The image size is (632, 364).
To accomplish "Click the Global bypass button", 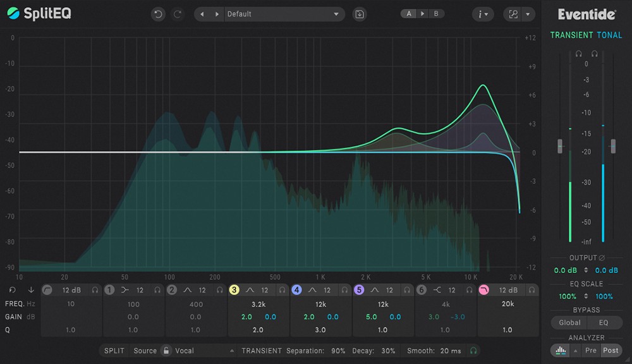I will click(x=569, y=322).
